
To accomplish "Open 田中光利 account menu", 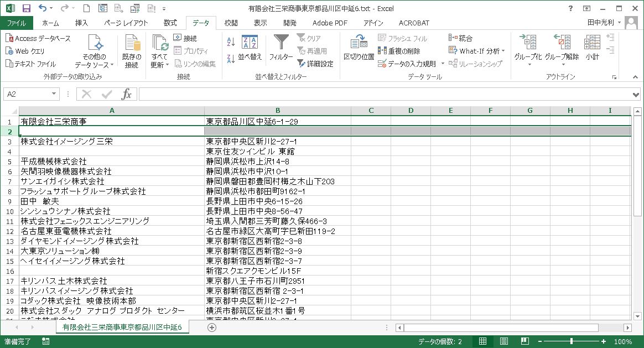I will click(604, 23).
